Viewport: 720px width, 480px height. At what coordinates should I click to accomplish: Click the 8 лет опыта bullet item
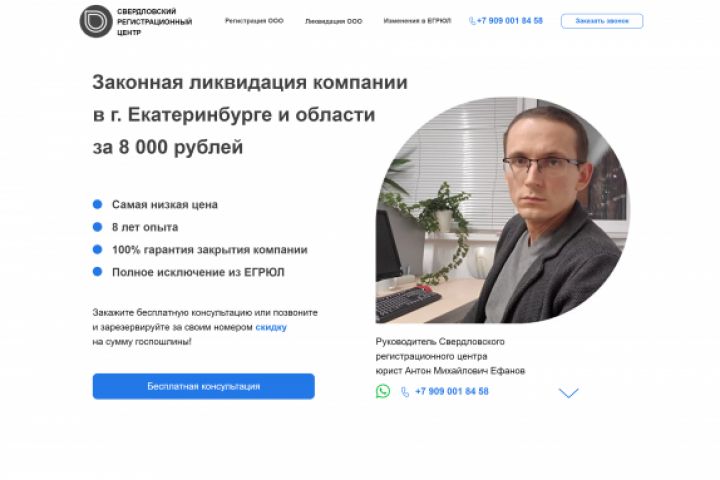click(x=145, y=227)
